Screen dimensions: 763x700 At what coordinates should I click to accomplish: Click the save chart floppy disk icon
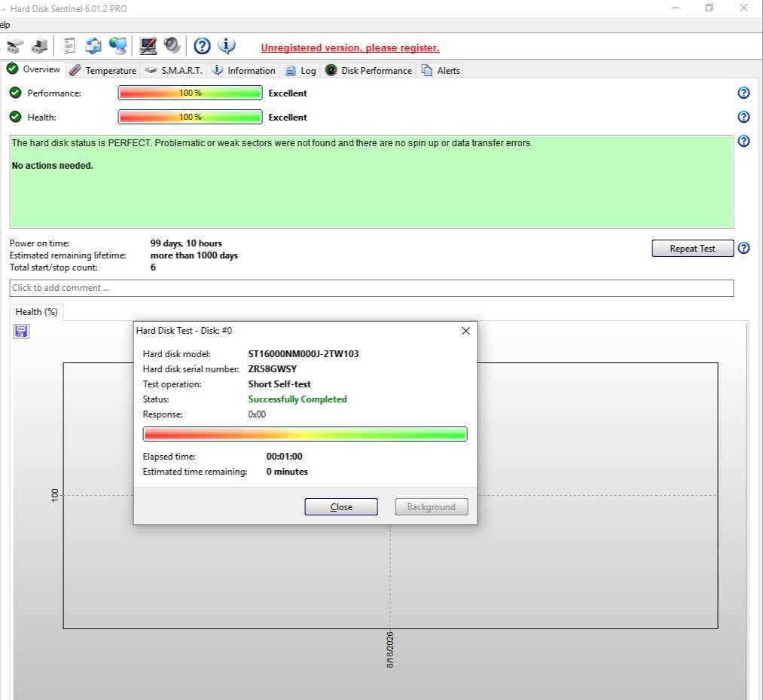[21, 332]
